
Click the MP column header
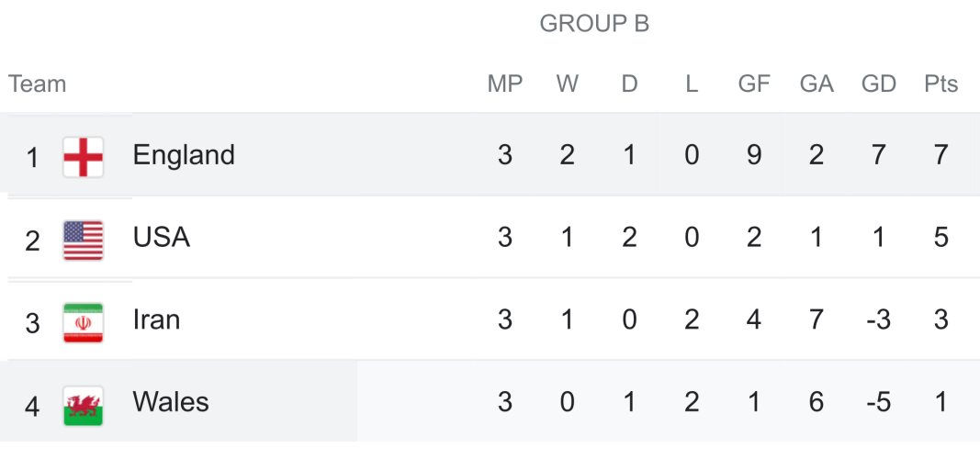tap(505, 84)
